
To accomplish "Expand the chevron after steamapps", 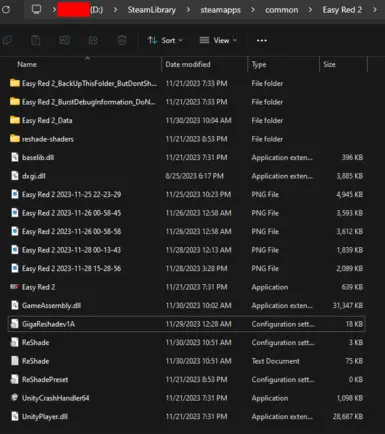I will click(x=253, y=10).
